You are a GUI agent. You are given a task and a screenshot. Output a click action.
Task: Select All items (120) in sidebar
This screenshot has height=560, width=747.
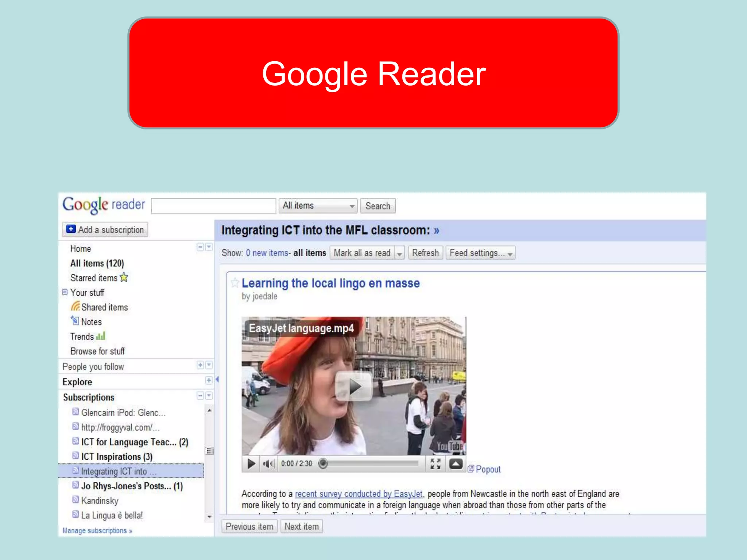point(97,263)
